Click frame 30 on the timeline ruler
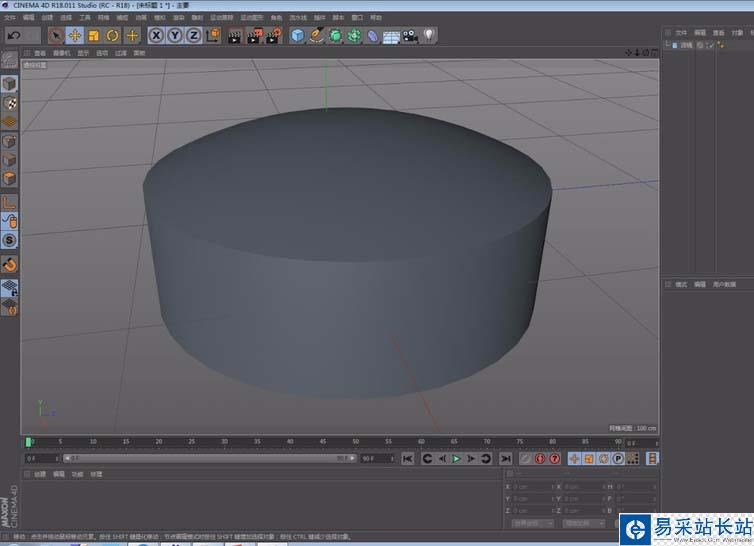Image resolution: width=754 pixels, height=546 pixels. coord(225,442)
